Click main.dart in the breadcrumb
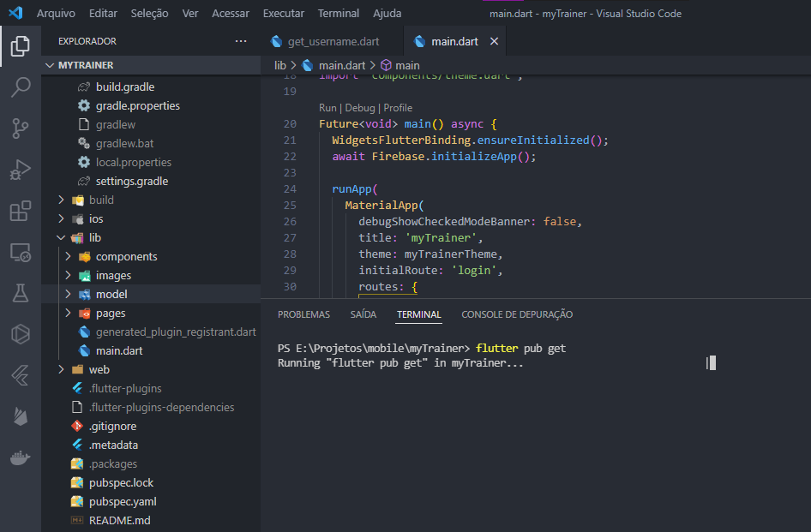 [342, 65]
